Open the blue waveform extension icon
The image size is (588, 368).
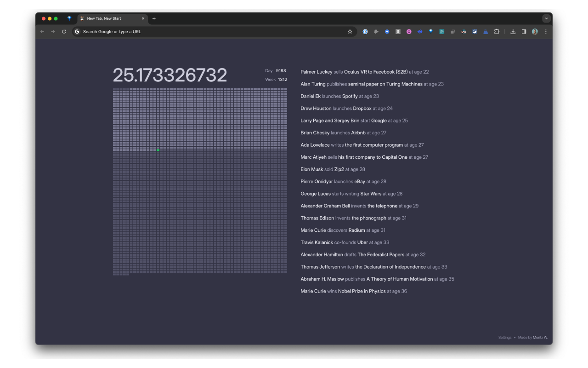click(420, 32)
